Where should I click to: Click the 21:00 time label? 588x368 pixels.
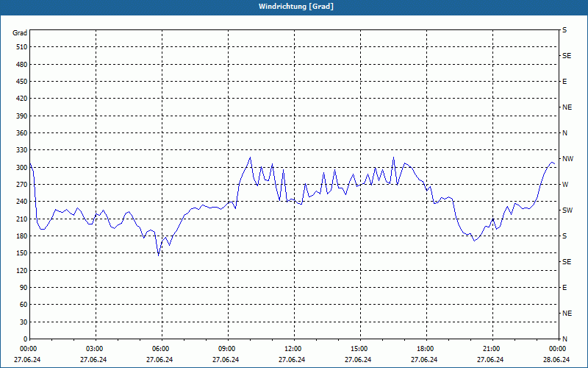[492, 348]
